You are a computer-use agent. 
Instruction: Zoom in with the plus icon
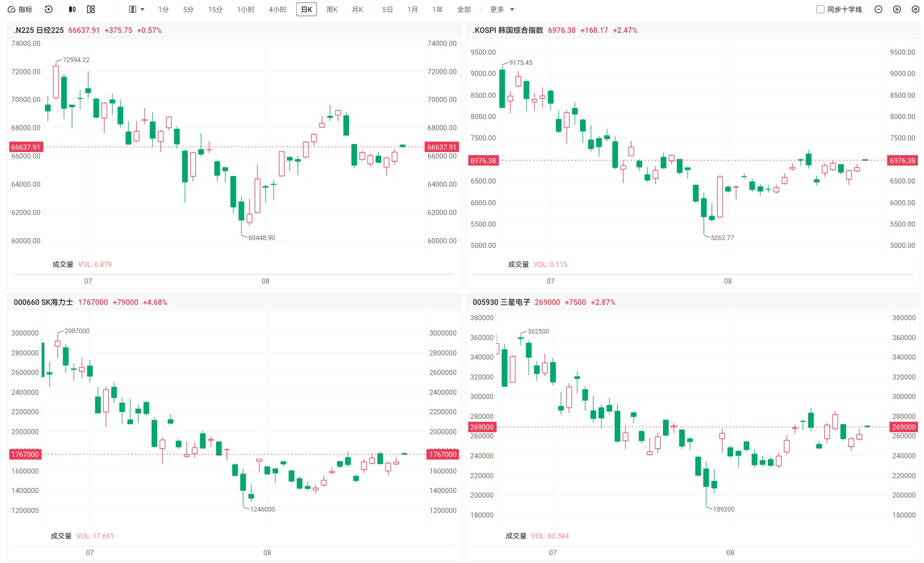[897, 9]
